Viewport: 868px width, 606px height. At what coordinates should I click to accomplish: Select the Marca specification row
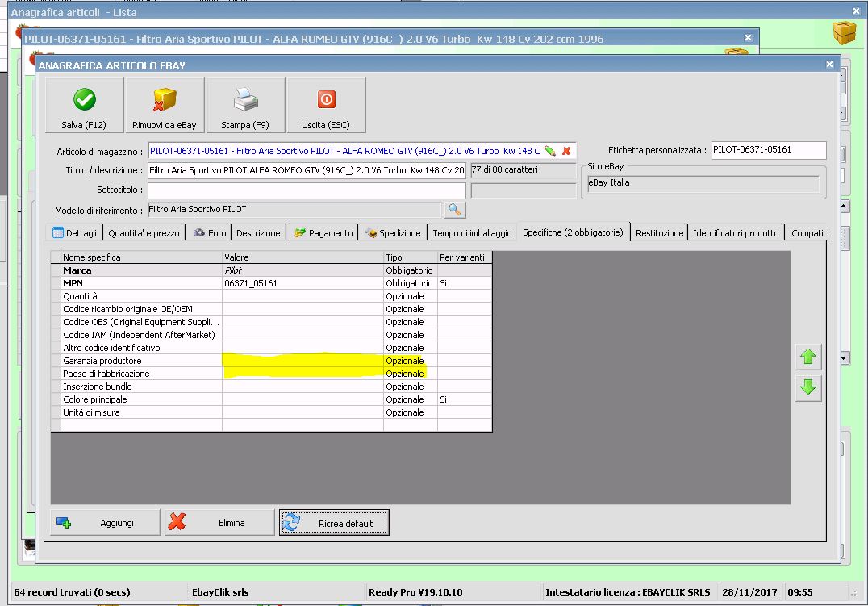(271, 270)
